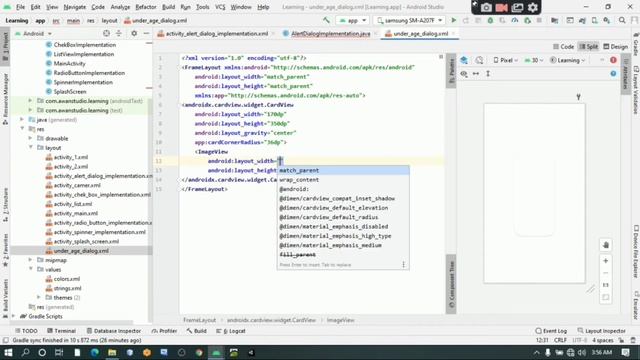Viewport: 640px width, 360px height.
Task: Open the VCS menu
Action: [x=220, y=7]
